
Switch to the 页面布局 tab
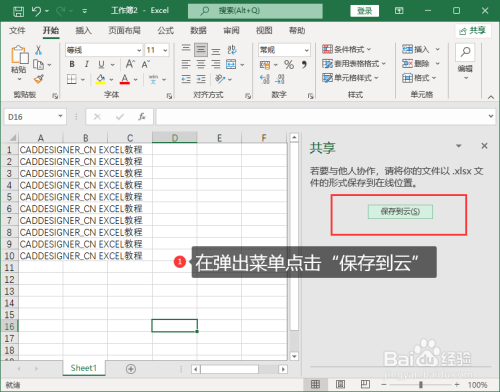tap(124, 31)
